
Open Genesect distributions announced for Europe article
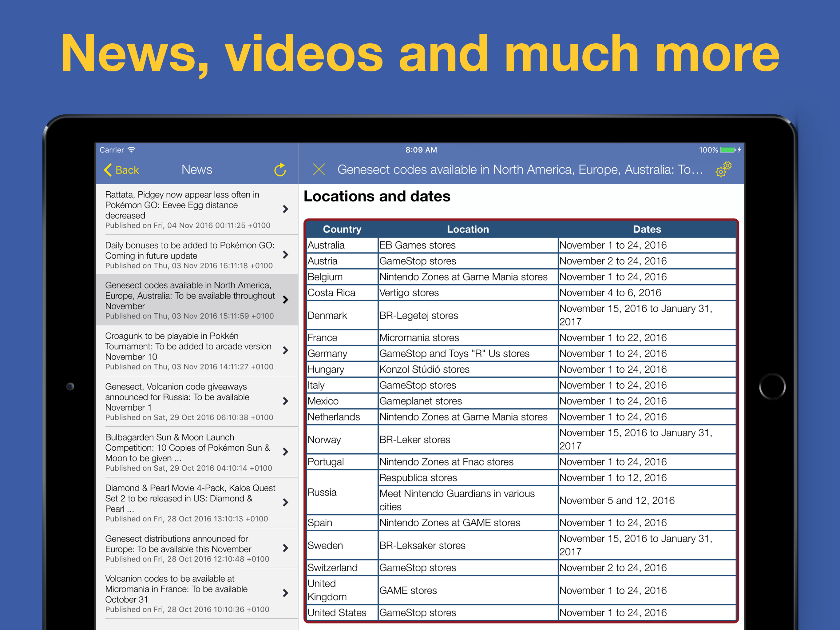pyautogui.click(x=197, y=548)
